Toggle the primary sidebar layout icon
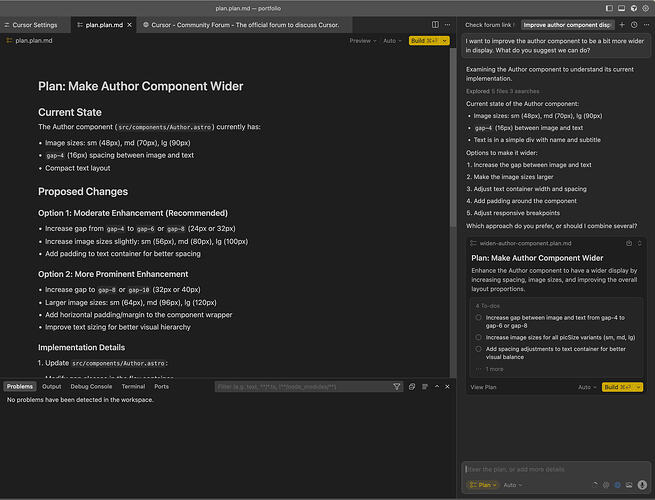Image resolution: width=655 pixels, height=500 pixels. (x=609, y=8)
